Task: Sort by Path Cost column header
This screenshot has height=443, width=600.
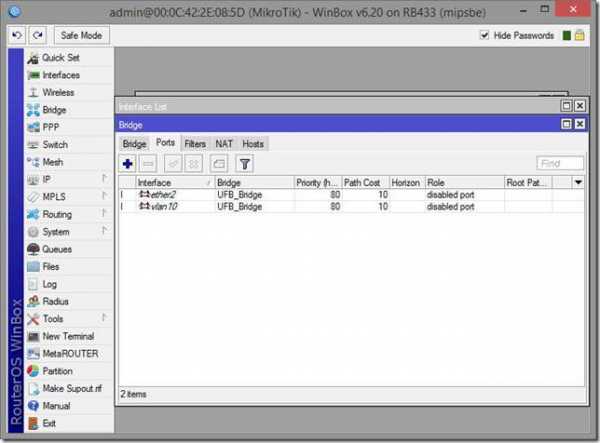Action: click(365, 183)
